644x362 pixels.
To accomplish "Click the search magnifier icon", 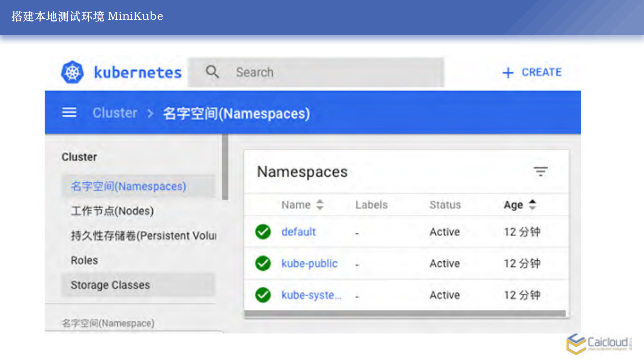I will [x=212, y=72].
